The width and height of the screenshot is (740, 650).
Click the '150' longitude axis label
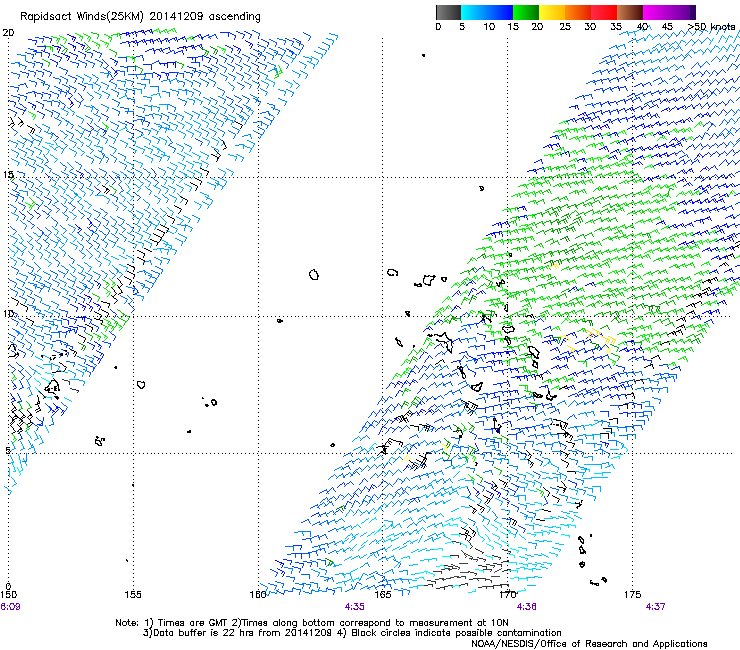(8, 594)
